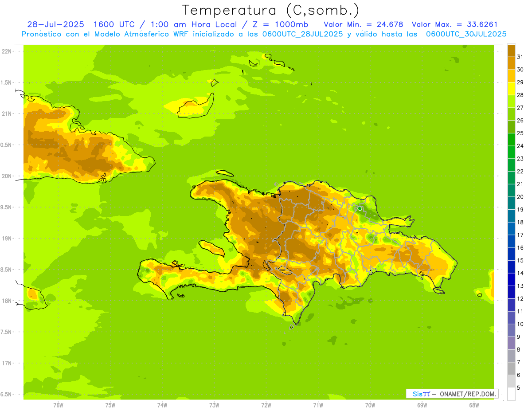Click the "21N" latitude label
532x411 pixels.
6,114
